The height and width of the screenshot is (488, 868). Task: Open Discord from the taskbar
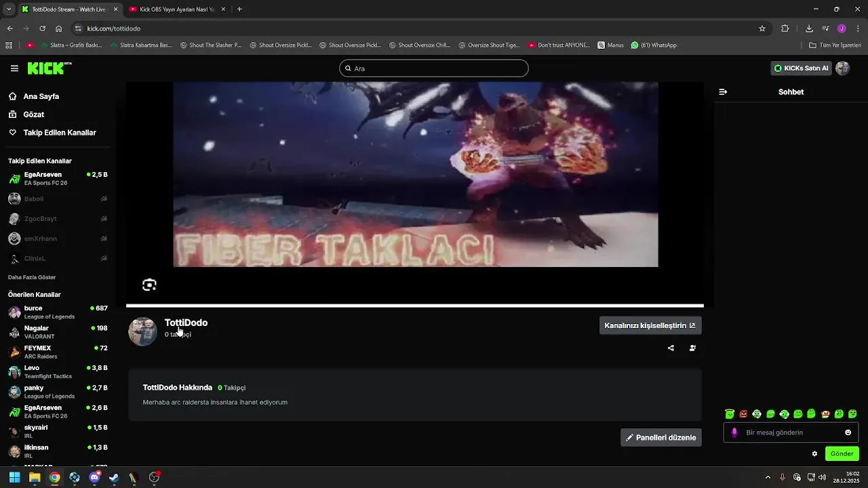pos(94,477)
